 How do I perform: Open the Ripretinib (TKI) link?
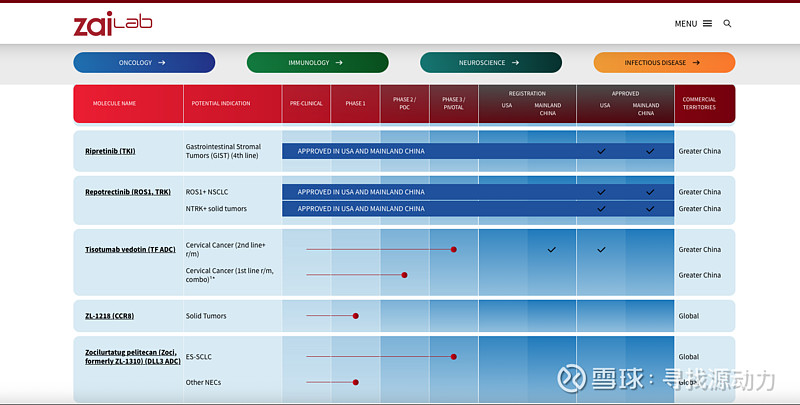110,151
